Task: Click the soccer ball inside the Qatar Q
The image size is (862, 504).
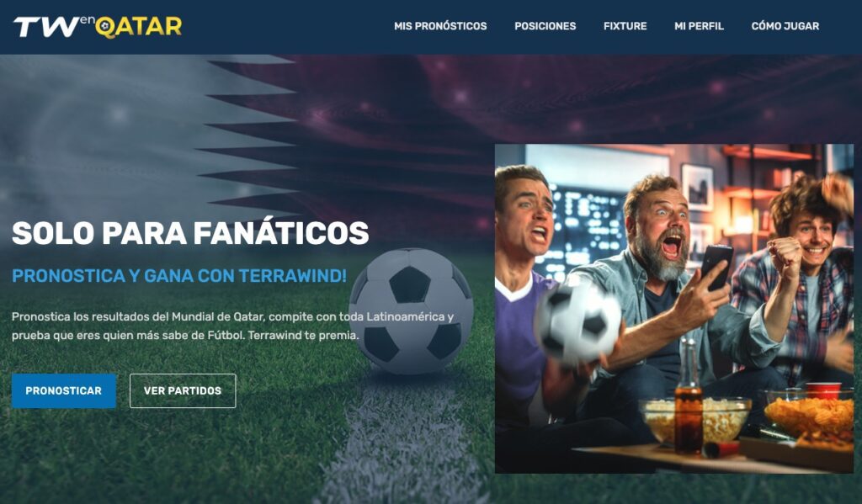Action: pyautogui.click(x=104, y=26)
